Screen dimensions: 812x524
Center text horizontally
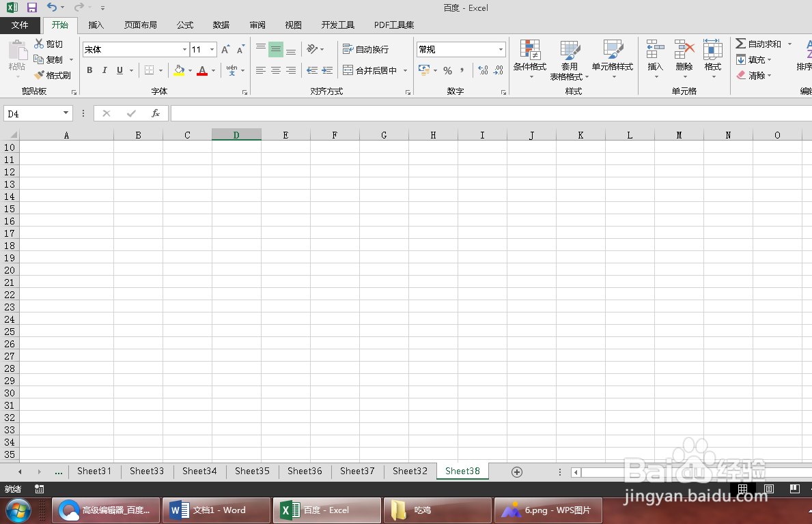click(275, 70)
